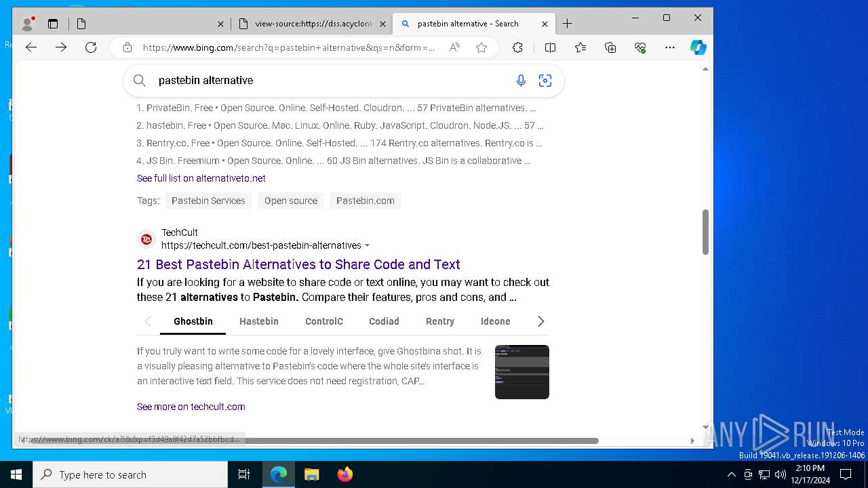The height and width of the screenshot is (488, 868).
Task: Open File Explorer from taskbar
Action: pyautogui.click(x=311, y=474)
